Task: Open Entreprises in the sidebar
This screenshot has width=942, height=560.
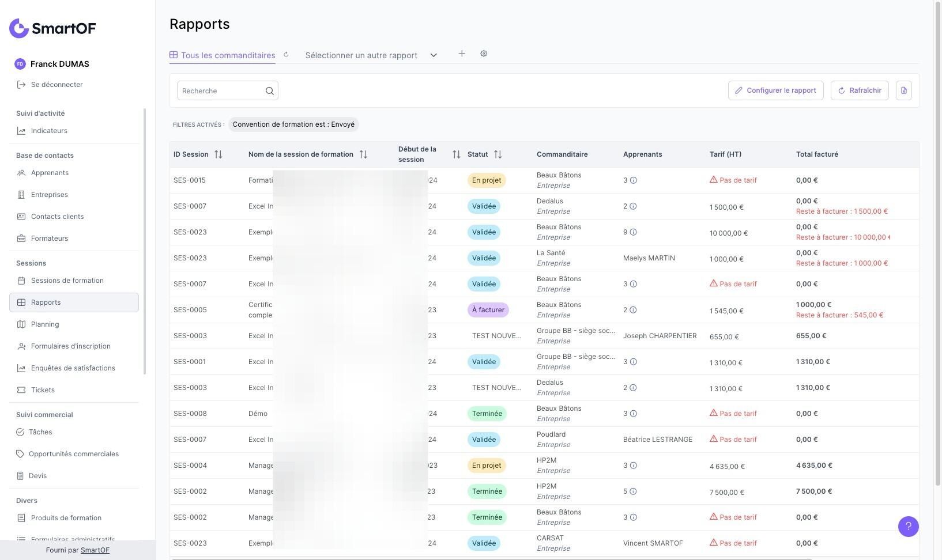Action: pos(50,195)
